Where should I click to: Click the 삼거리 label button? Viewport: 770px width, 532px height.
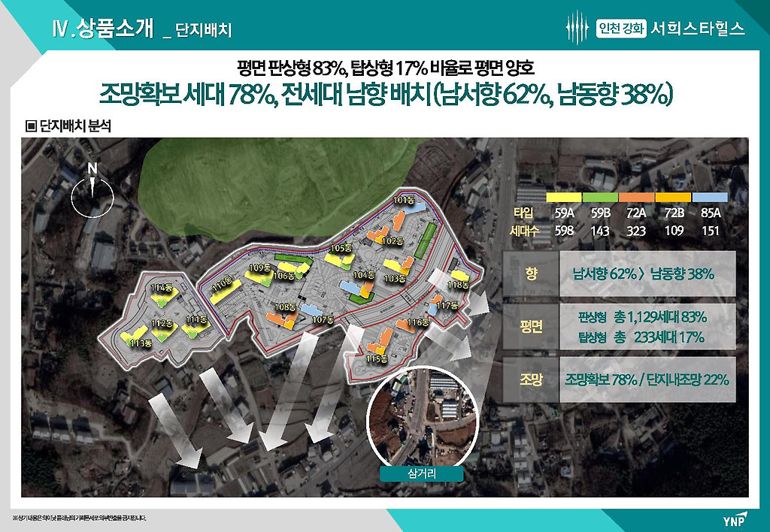[x=422, y=473]
